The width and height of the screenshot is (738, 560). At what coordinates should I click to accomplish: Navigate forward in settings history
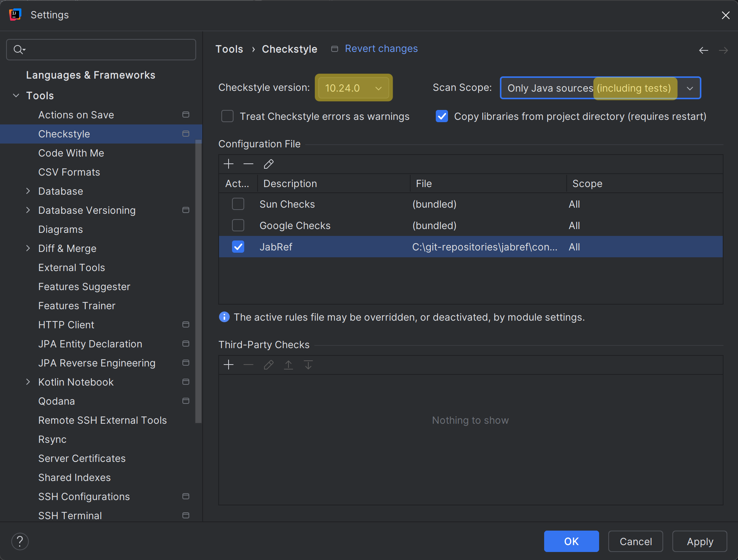click(x=723, y=50)
